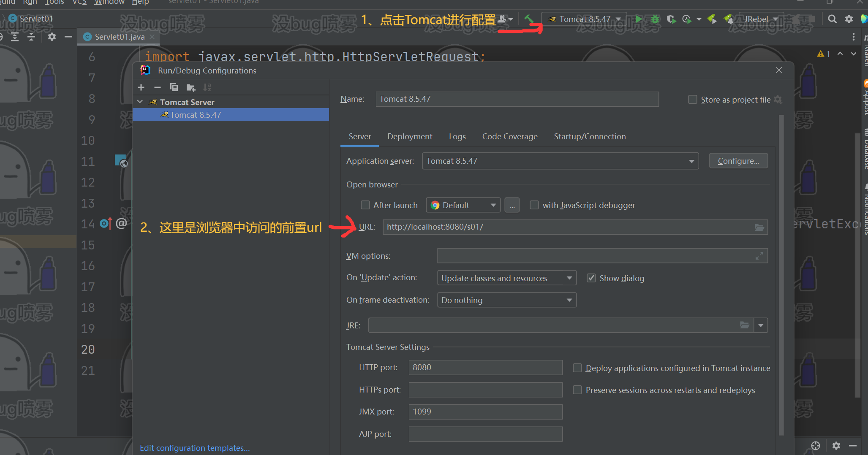Screen dimensions: 868x455
Task: Copy the selected configuration icon
Action: pos(174,87)
